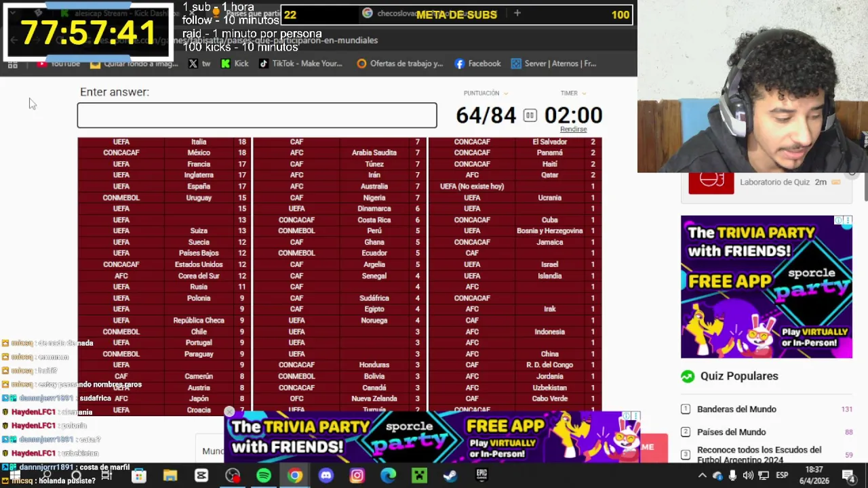
Task: Click the 'OFC' confederation cell
Action: [x=296, y=399]
